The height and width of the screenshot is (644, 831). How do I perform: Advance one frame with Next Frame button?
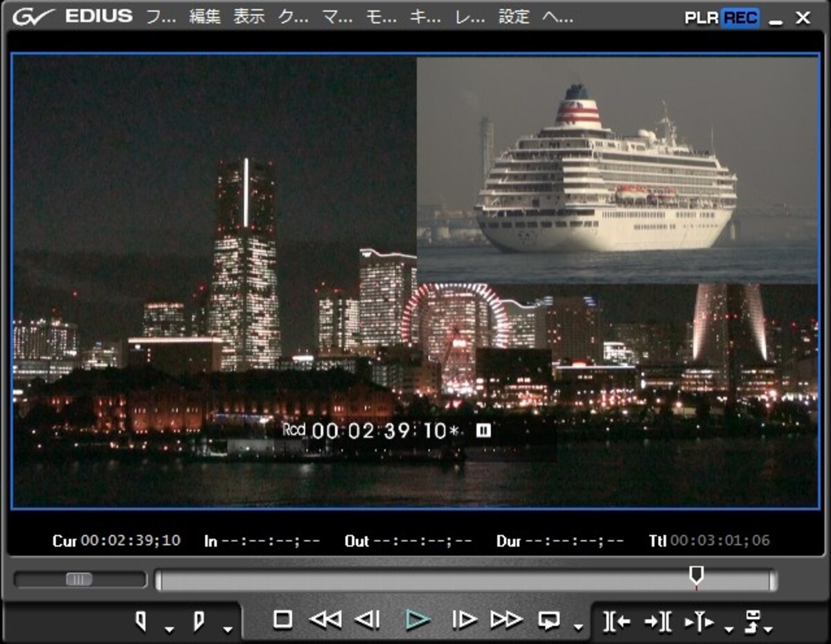point(465,619)
